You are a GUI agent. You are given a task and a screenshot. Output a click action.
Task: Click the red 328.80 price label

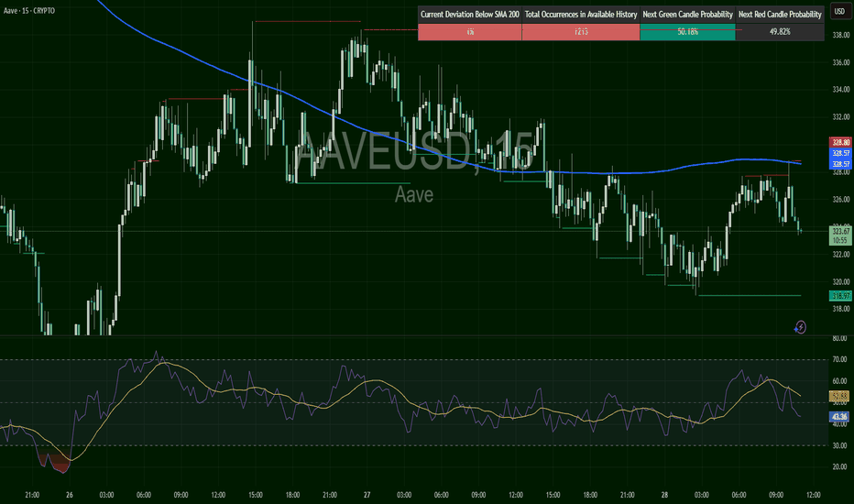tap(840, 143)
